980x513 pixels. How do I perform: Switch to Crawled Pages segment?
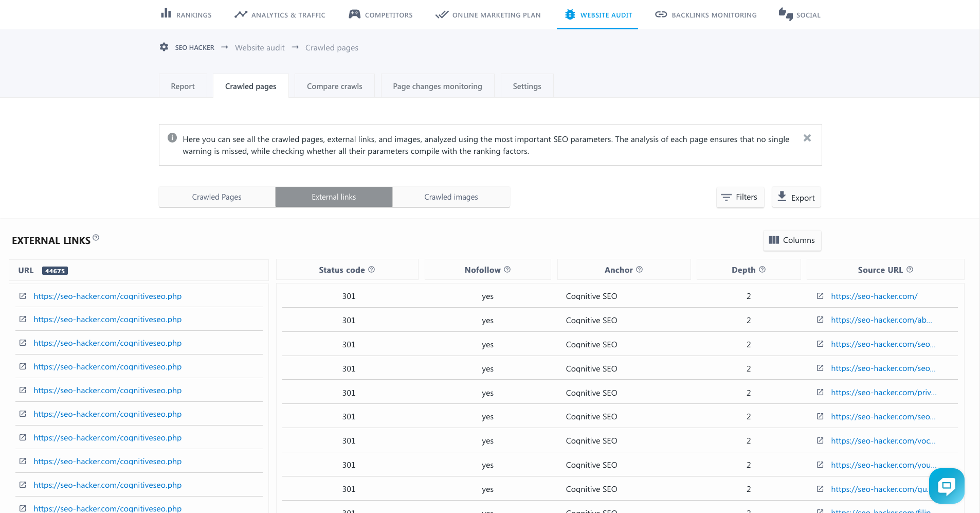[x=216, y=197]
